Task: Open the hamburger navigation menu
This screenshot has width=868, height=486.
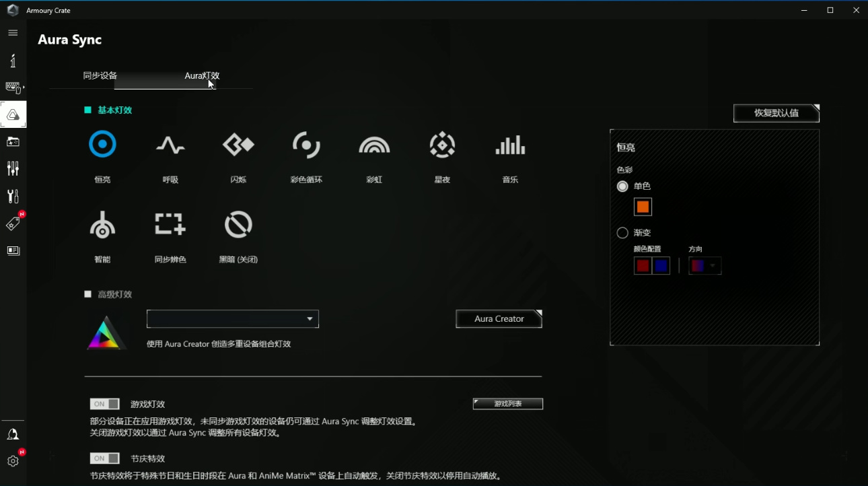Action: (13, 33)
